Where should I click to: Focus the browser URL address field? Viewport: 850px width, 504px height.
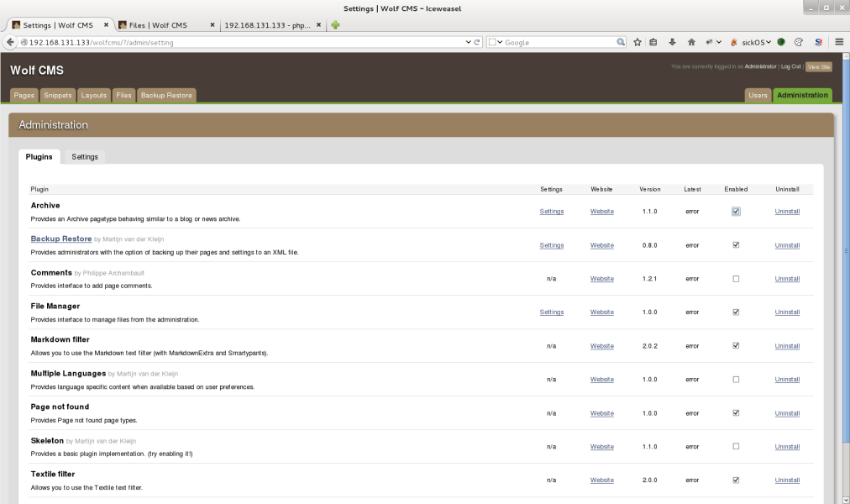coord(247,42)
